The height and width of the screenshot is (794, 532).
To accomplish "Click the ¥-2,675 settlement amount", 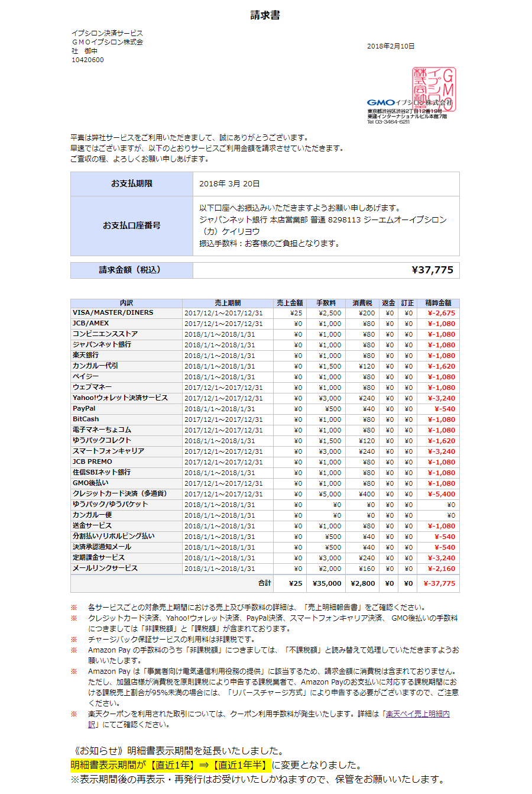I will [x=442, y=313].
